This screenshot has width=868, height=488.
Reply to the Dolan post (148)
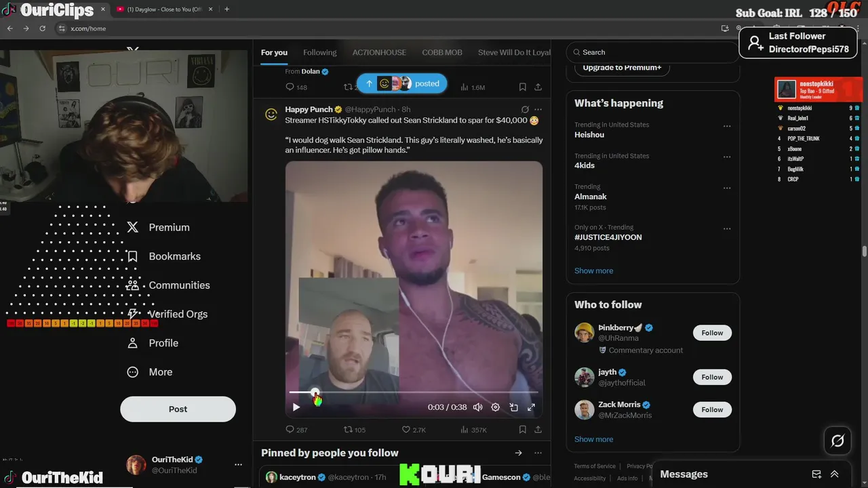296,87
